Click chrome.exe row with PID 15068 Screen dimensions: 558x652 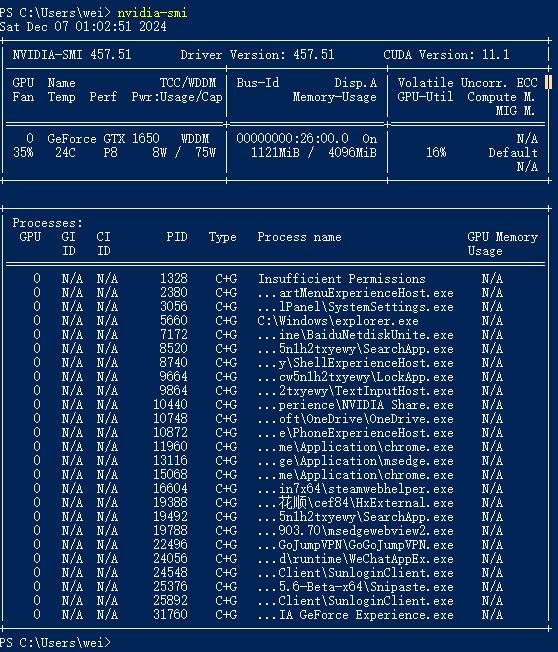(275, 475)
